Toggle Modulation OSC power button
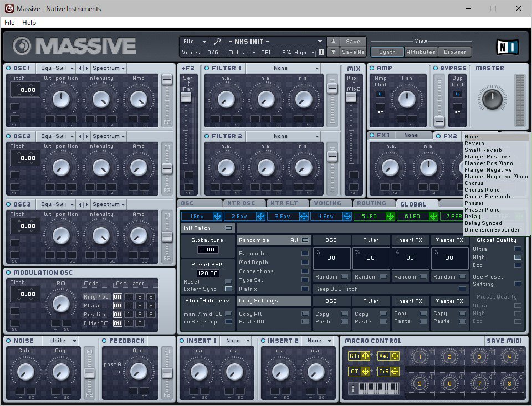Image resolution: width=532 pixels, height=406 pixels. click(8, 273)
